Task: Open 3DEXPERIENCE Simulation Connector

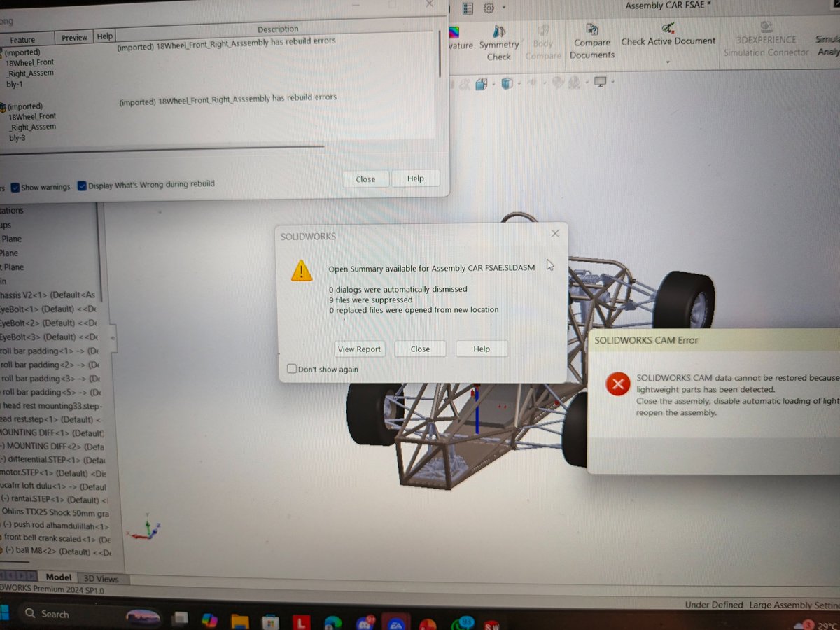Action: click(x=766, y=40)
